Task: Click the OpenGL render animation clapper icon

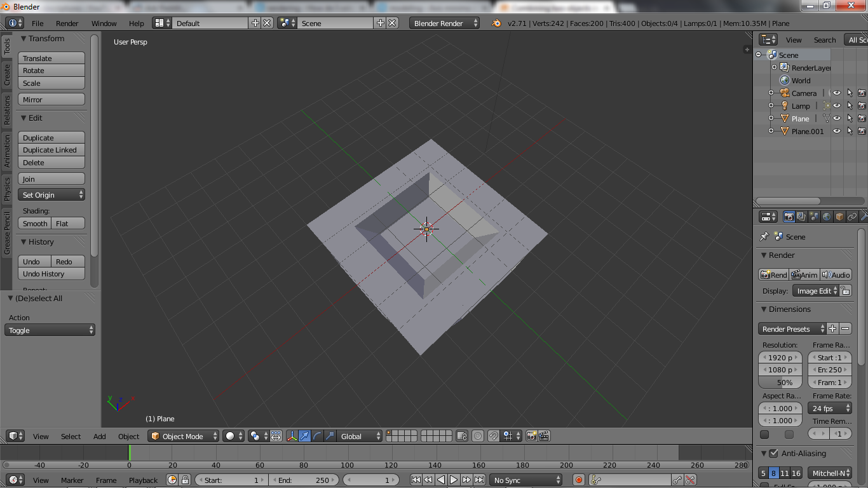Action: click(544, 436)
